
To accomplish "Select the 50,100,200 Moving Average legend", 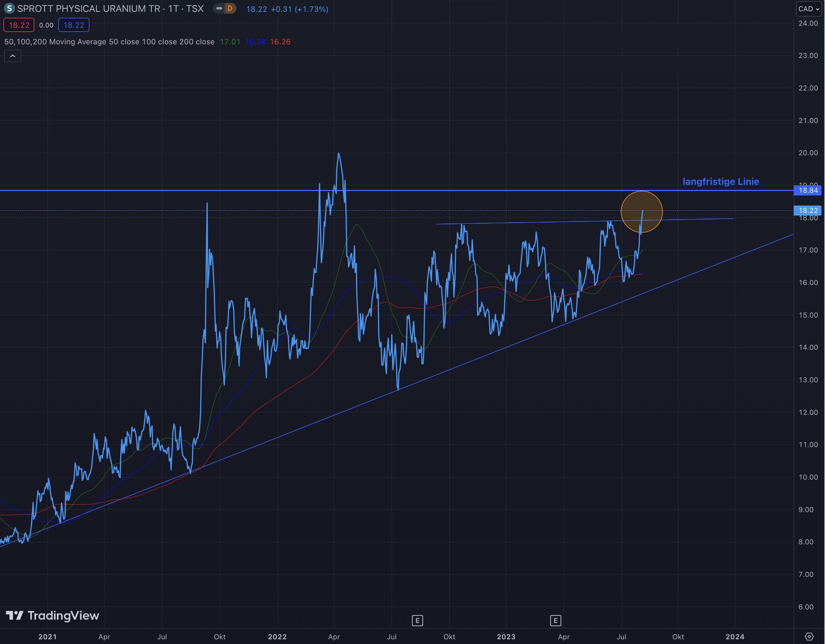I will pos(109,42).
